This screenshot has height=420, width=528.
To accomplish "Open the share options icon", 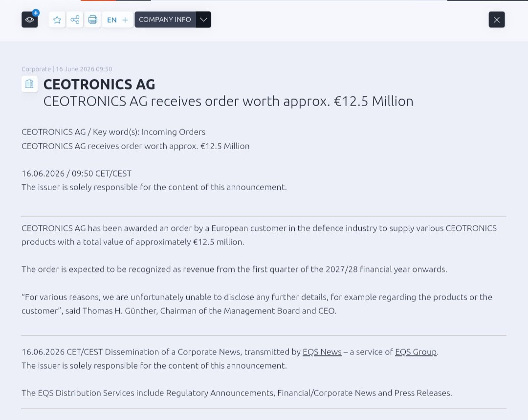I will coord(75,20).
